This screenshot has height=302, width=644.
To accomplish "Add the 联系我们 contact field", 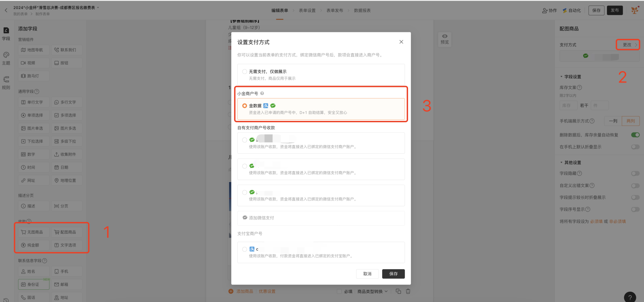I will [x=67, y=50].
